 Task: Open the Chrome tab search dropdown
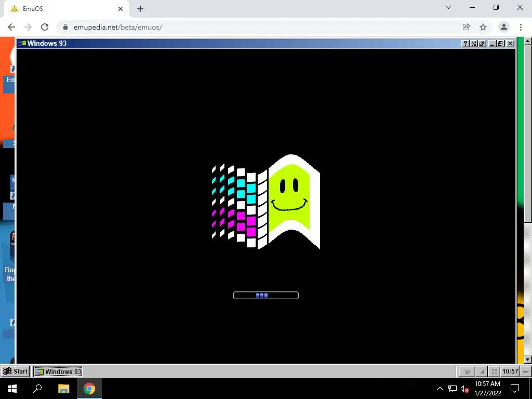pyautogui.click(x=448, y=7)
